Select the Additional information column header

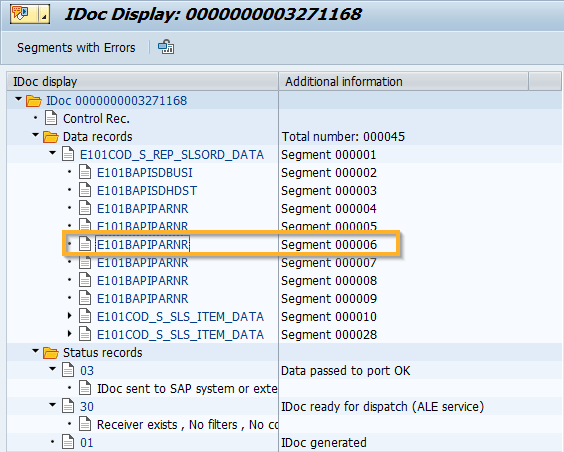click(x=404, y=81)
